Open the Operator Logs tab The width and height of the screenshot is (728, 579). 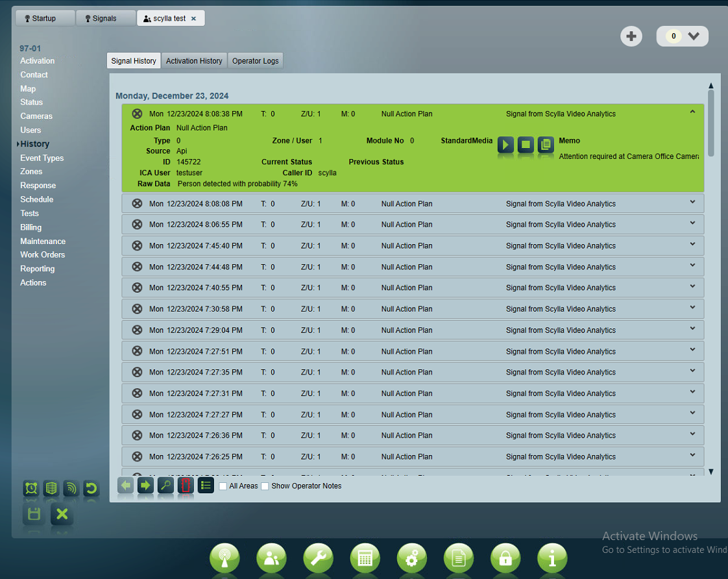point(256,61)
